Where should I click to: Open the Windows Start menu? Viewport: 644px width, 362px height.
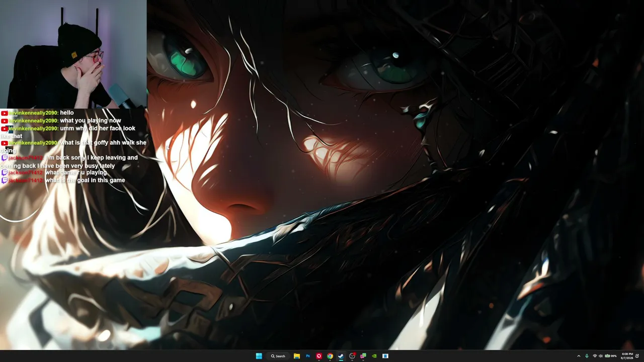259,356
